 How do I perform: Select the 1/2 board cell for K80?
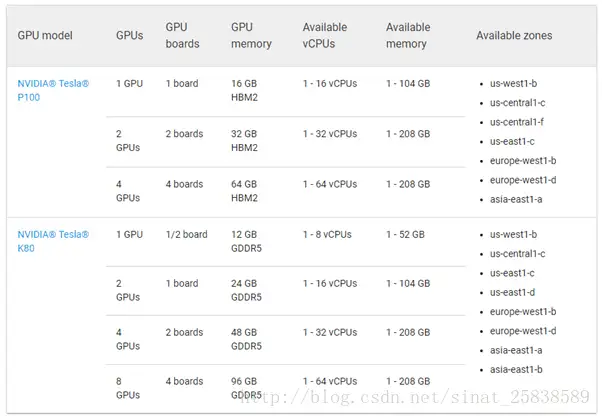pyautogui.click(x=187, y=234)
